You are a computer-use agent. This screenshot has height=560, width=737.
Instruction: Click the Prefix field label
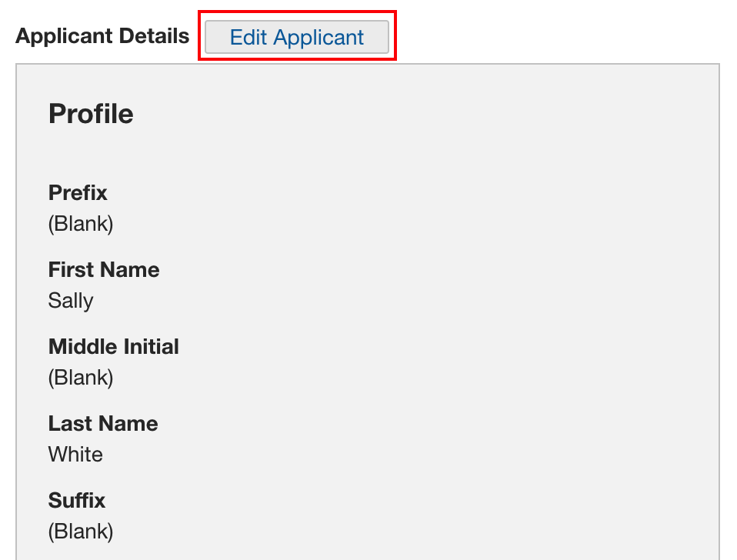(78, 192)
